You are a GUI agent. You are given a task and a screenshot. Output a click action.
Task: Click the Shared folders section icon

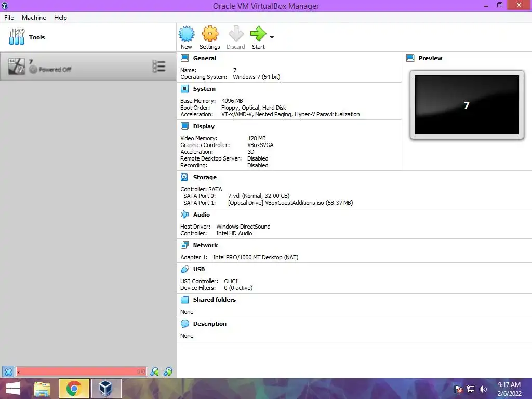(184, 300)
